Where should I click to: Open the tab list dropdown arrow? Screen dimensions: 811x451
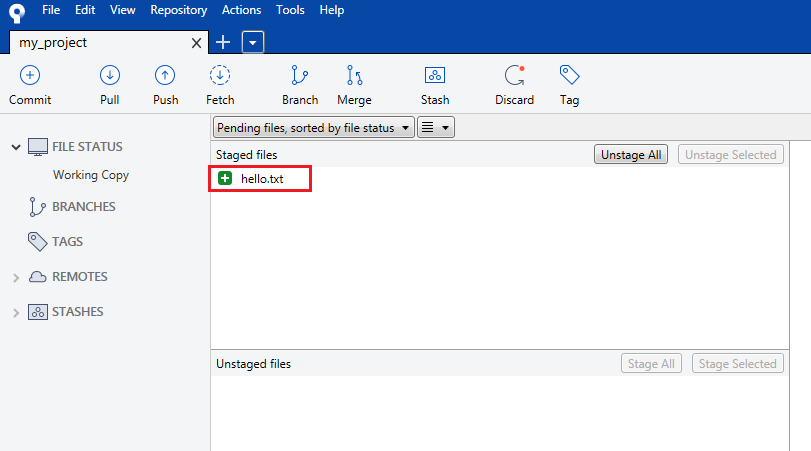pyautogui.click(x=253, y=42)
